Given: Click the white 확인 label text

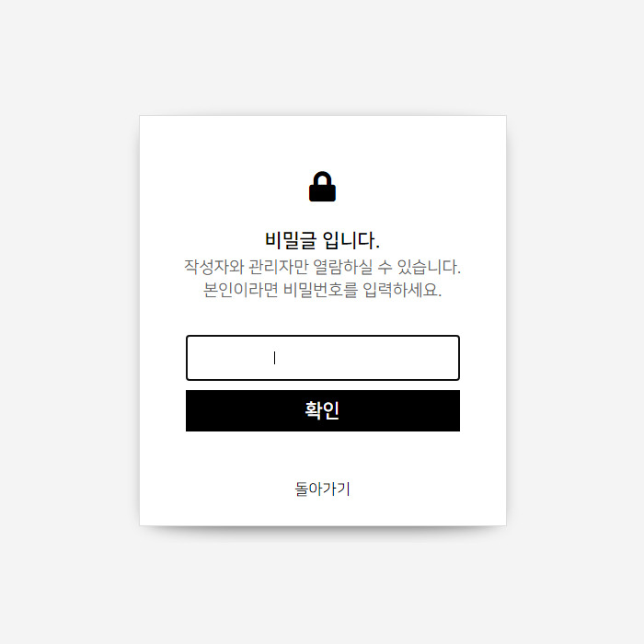Looking at the screenshot, I should pos(322,410).
